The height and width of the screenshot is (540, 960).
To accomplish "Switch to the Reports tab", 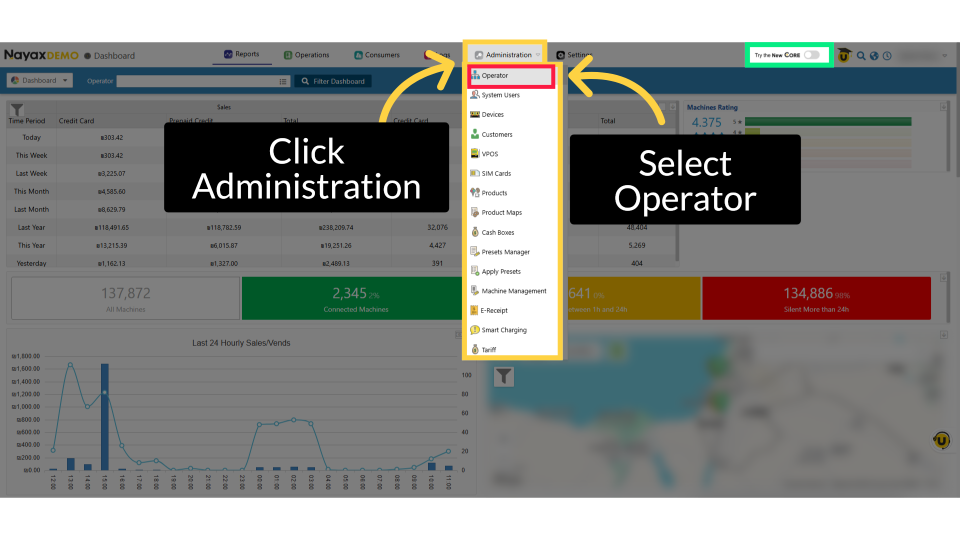I will tap(242, 54).
